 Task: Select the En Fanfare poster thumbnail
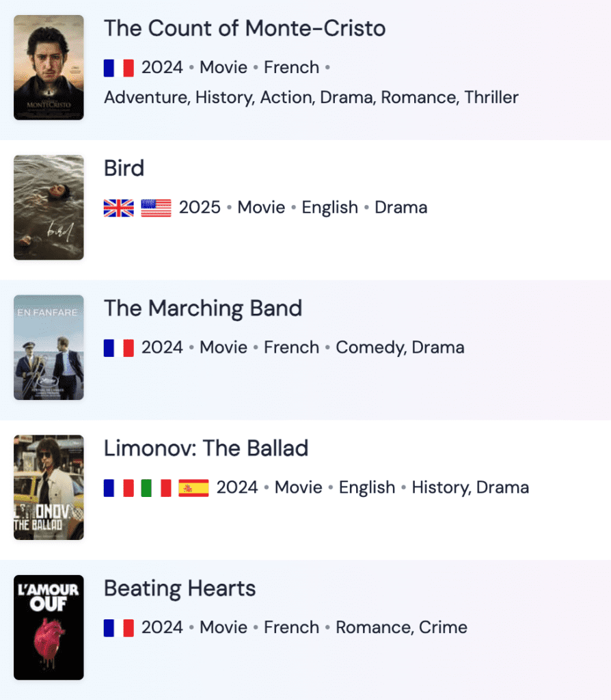click(49, 347)
